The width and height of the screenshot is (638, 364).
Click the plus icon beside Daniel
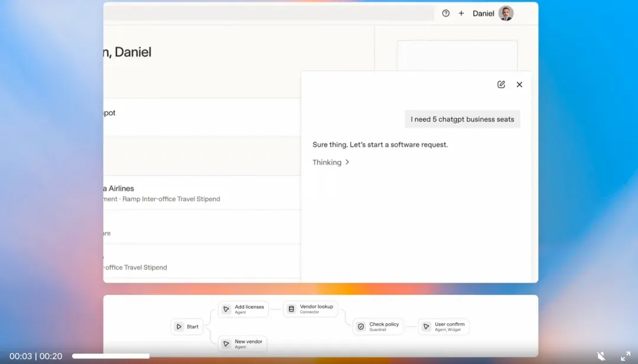pos(461,14)
